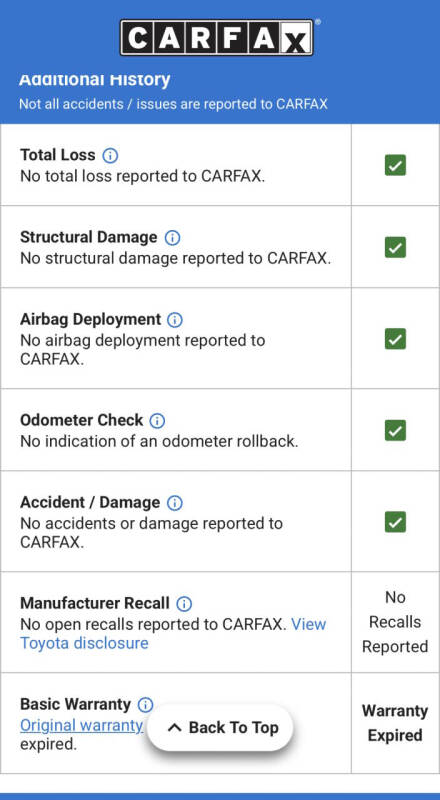Open the View Toyota disclosure link
This screenshot has height=800, width=440.
point(173,633)
